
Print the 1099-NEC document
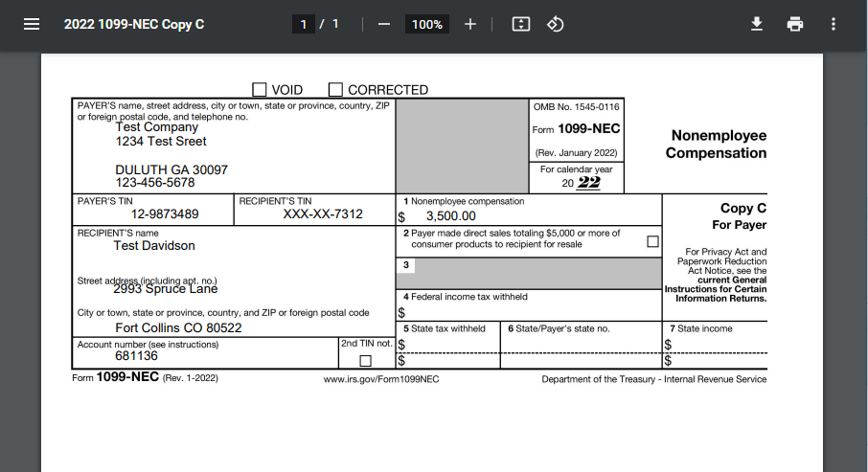(795, 24)
